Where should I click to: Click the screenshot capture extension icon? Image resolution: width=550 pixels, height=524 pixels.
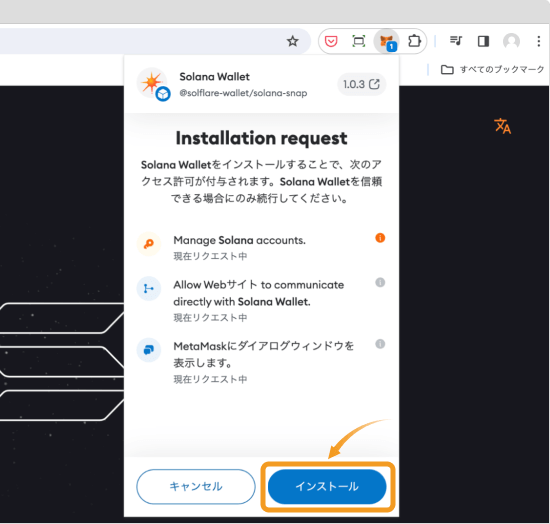[358, 41]
